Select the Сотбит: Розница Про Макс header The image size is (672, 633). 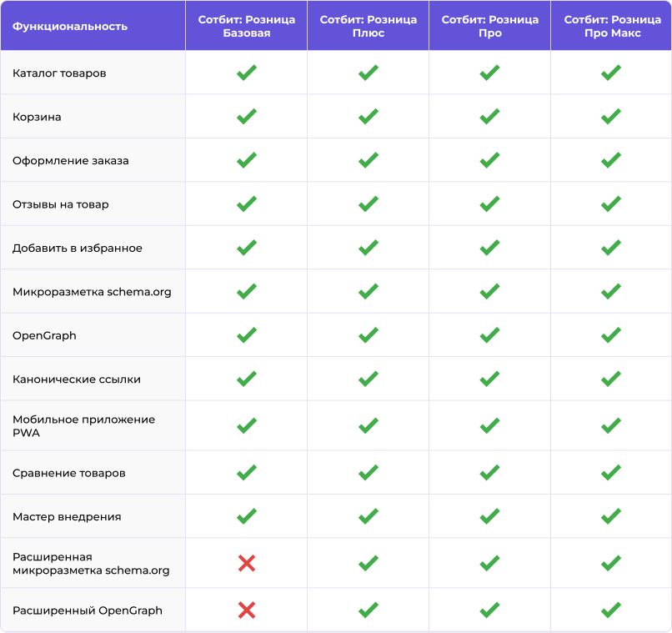(x=611, y=26)
